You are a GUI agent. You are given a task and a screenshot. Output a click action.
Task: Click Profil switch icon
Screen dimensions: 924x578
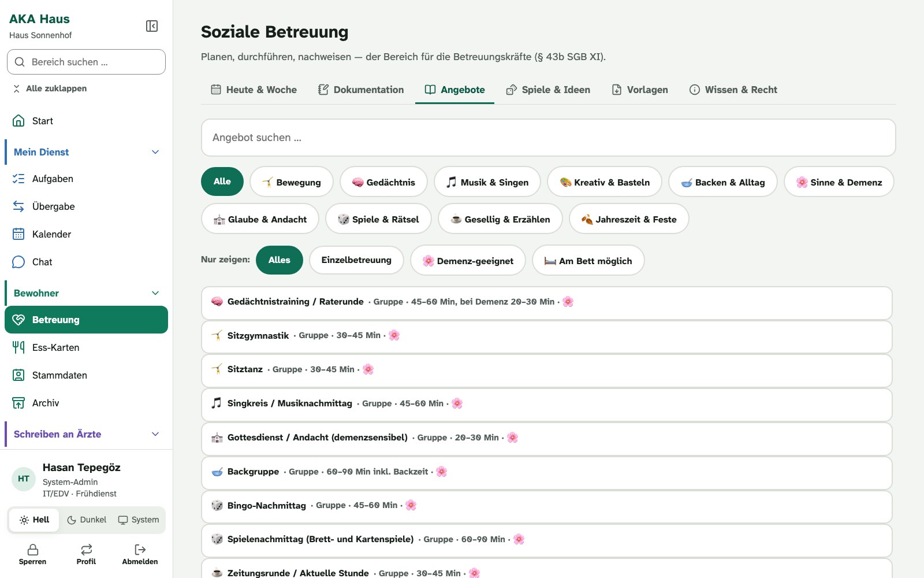[86, 550]
